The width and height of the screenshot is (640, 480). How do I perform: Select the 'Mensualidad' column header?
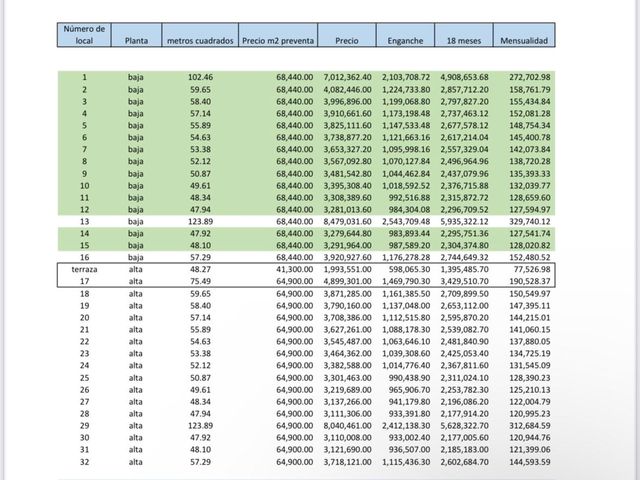point(524,35)
